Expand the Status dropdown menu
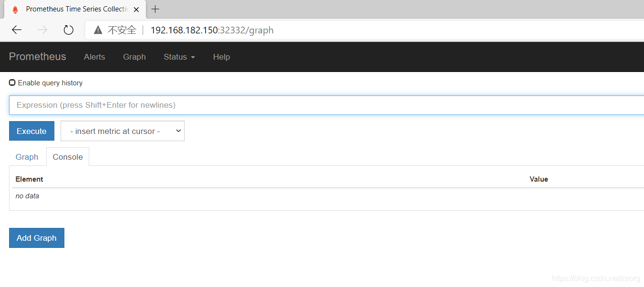 (x=179, y=57)
